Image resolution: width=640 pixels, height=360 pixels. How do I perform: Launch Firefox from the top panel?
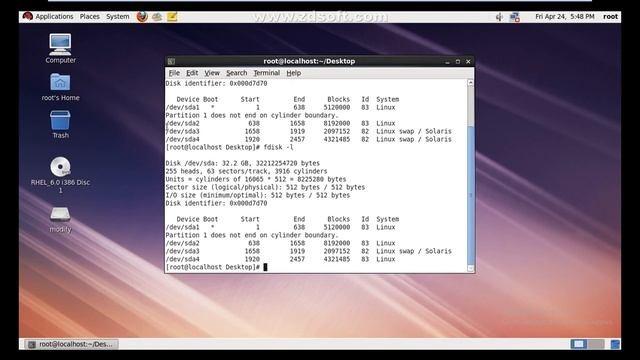tap(142, 17)
